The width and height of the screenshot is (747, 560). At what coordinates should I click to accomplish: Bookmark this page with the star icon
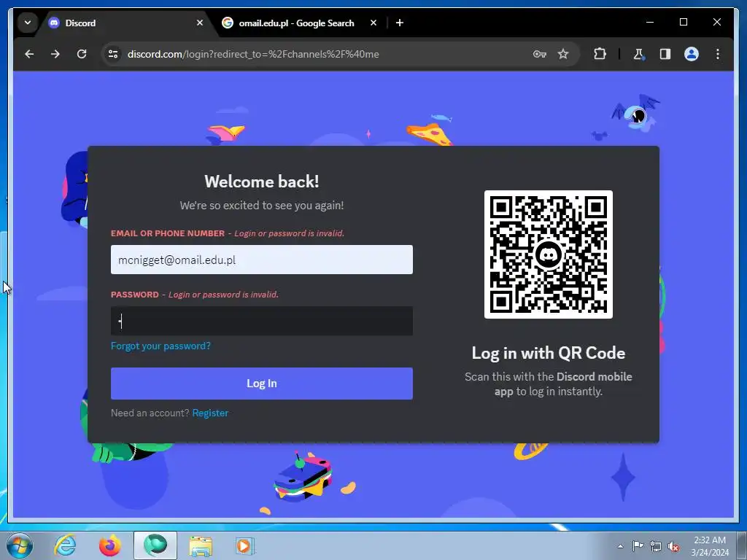[x=563, y=54]
